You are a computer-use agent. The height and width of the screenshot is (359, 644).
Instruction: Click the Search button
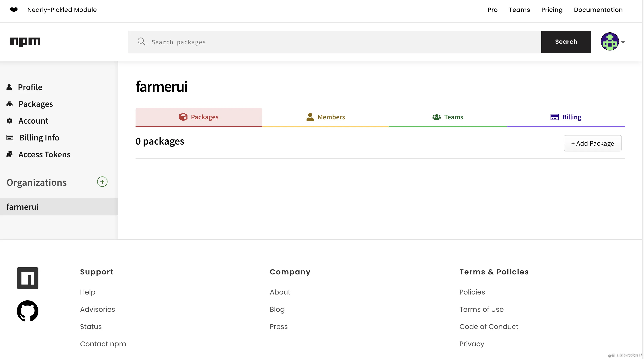click(566, 42)
